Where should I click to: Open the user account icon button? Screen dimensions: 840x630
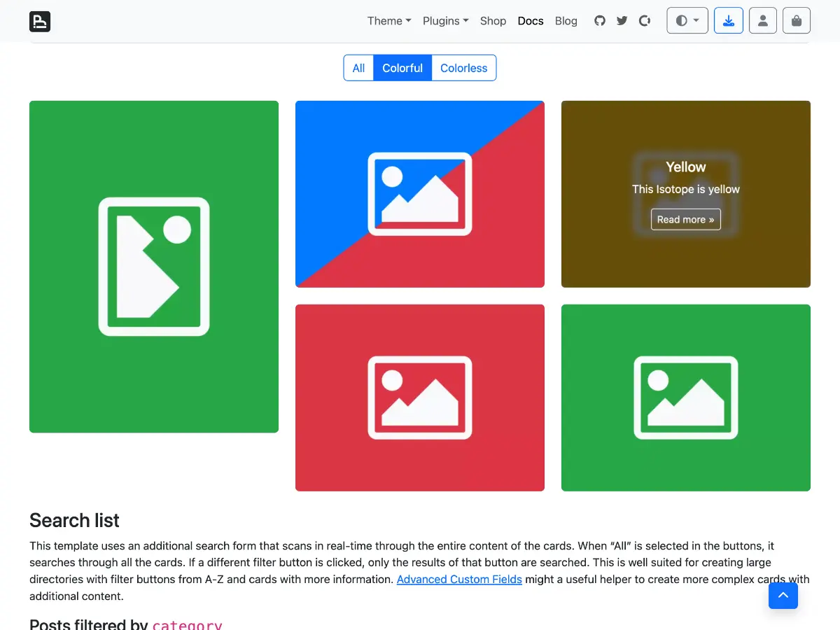pyautogui.click(x=763, y=21)
